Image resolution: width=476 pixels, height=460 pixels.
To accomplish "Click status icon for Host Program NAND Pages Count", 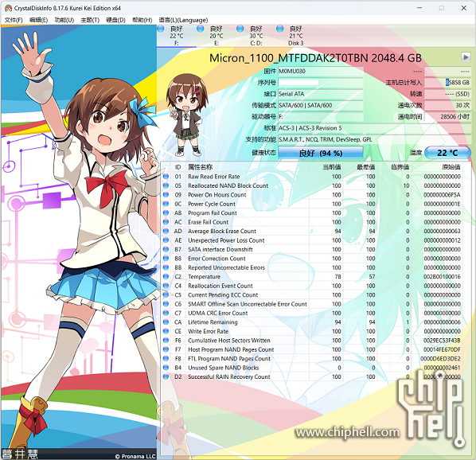I will pos(166,349).
